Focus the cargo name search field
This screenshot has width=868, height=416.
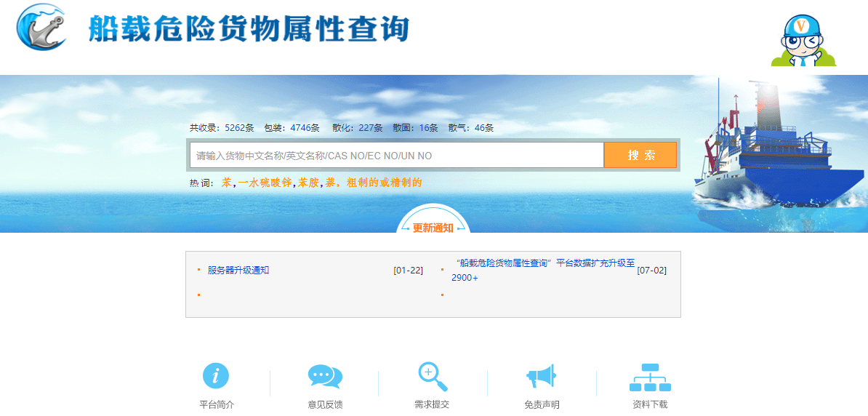pos(396,156)
